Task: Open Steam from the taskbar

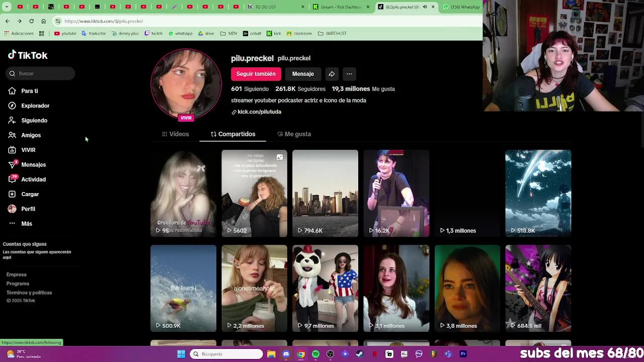Action: click(360, 354)
